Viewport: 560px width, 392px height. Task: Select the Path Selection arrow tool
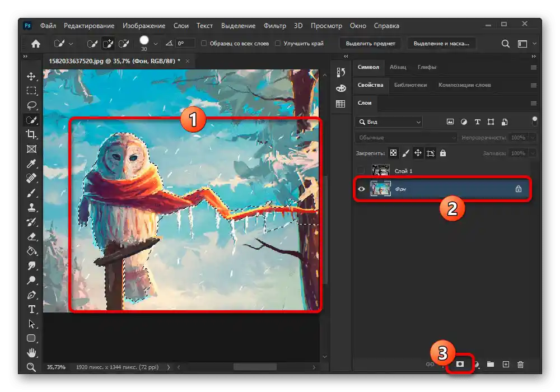point(31,324)
